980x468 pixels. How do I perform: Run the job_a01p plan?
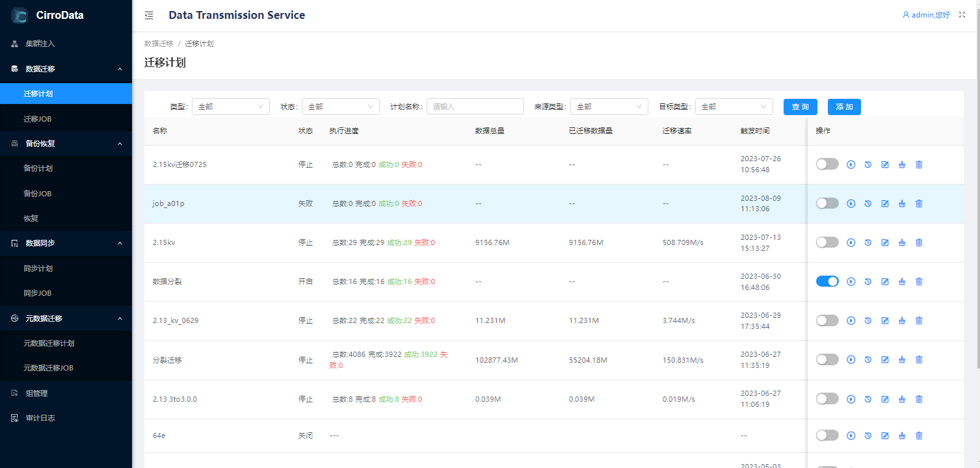coord(851,203)
